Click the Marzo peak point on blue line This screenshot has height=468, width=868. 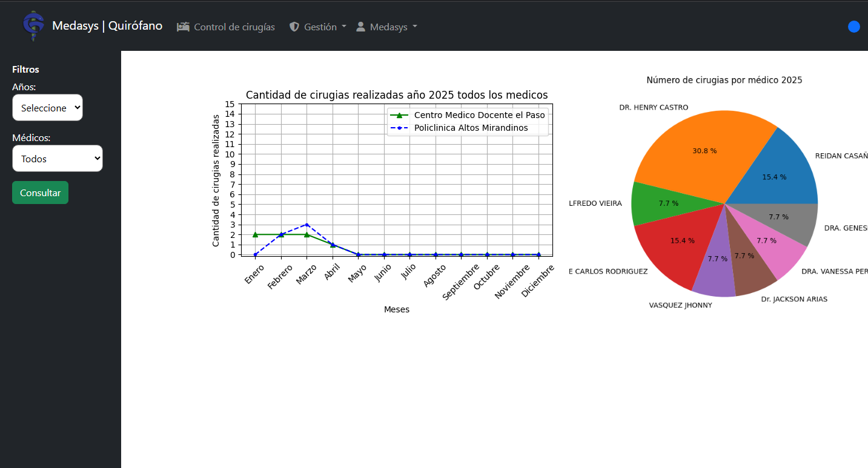pos(307,225)
